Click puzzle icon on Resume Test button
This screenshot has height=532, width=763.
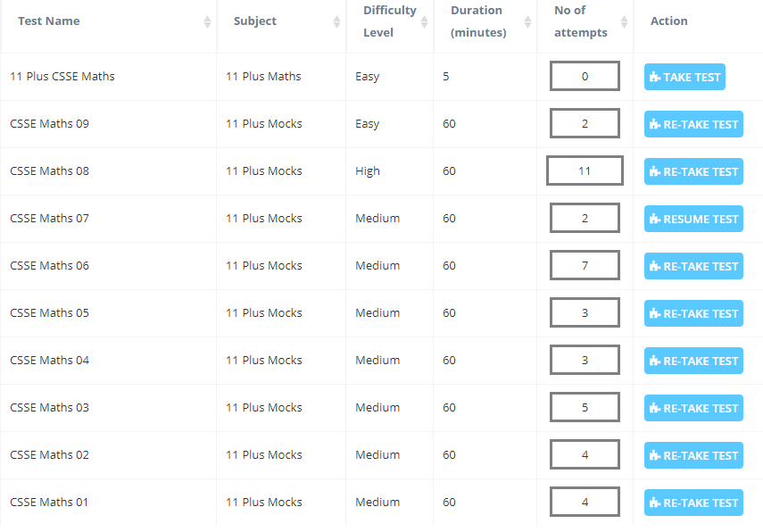[655, 219]
